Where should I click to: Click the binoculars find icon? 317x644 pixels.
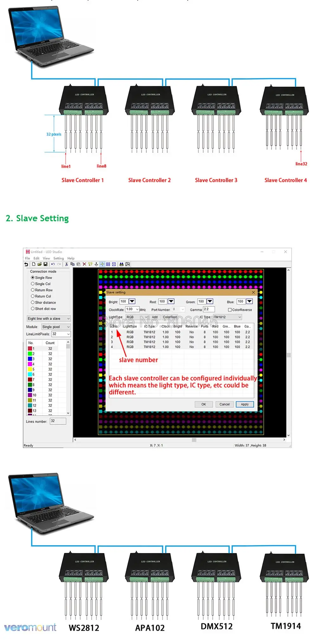[121, 264]
